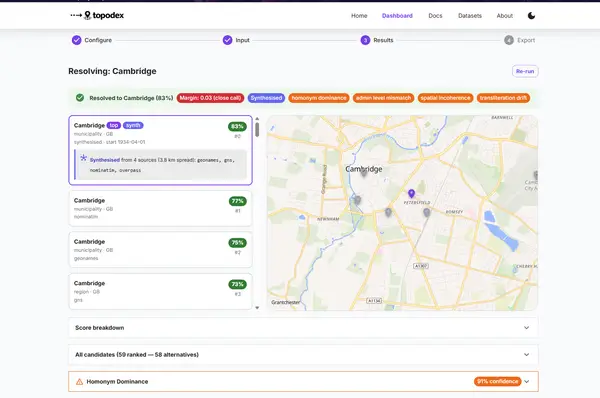Click the Homonym Dominance warning icon

79,382
